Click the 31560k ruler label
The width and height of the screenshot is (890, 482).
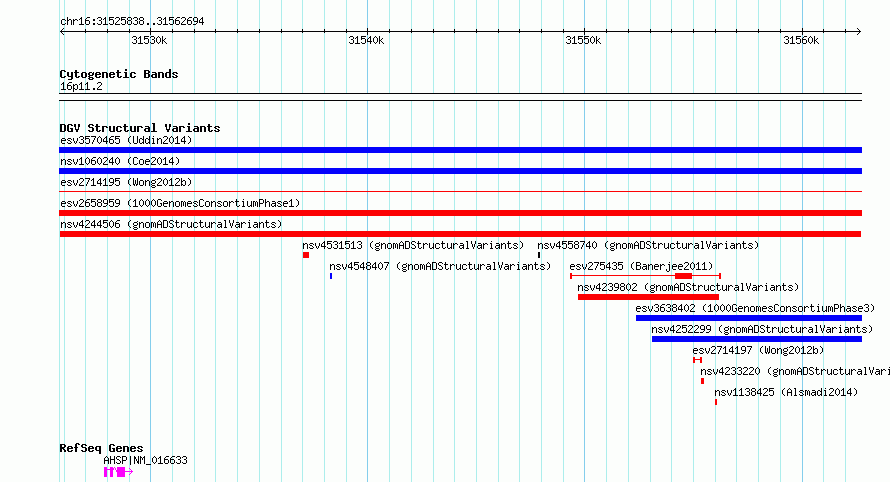[801, 40]
